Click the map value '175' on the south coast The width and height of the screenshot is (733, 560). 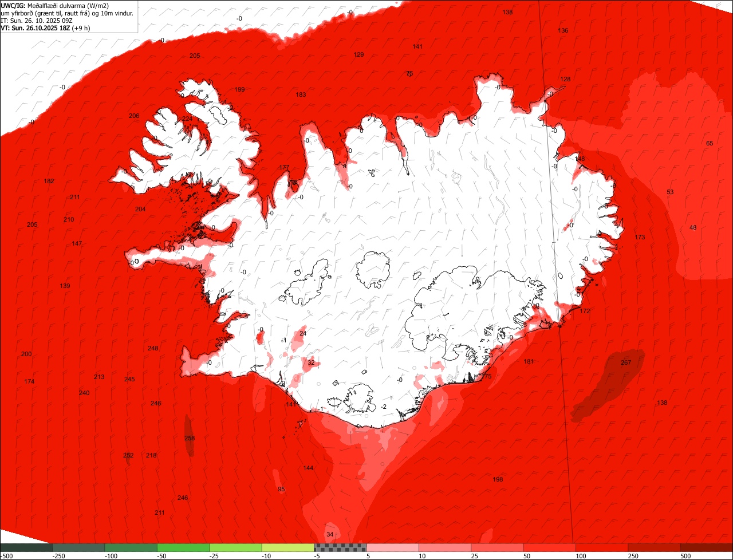tap(487, 377)
